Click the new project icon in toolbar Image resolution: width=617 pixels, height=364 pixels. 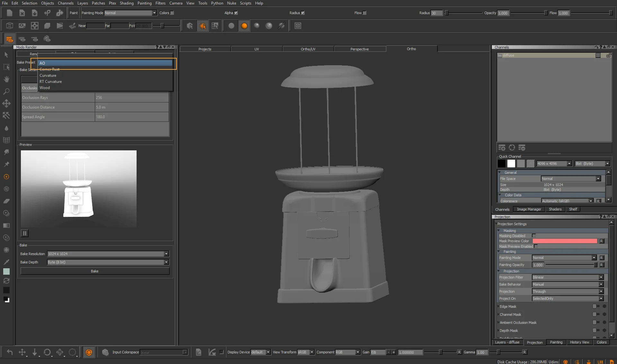pyautogui.click(x=10, y=13)
